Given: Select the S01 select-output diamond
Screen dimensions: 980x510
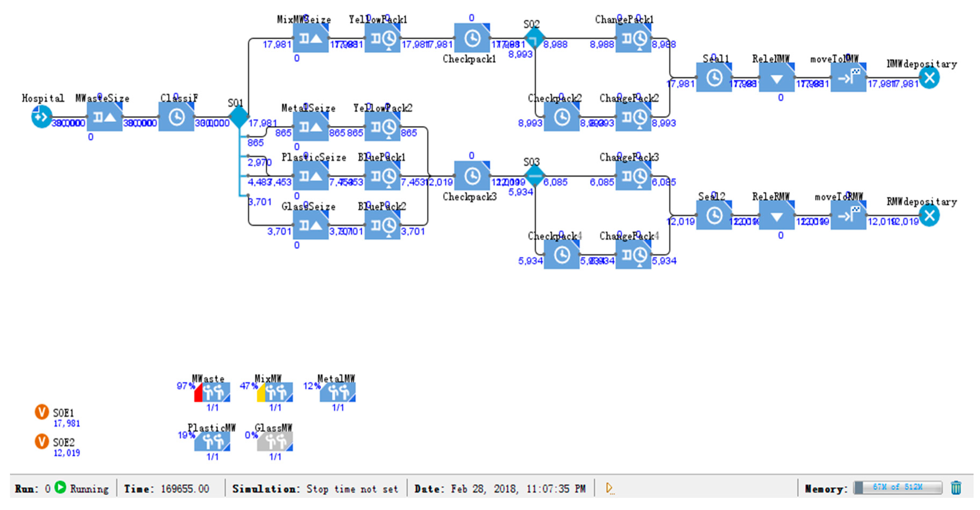Looking at the screenshot, I should (239, 117).
